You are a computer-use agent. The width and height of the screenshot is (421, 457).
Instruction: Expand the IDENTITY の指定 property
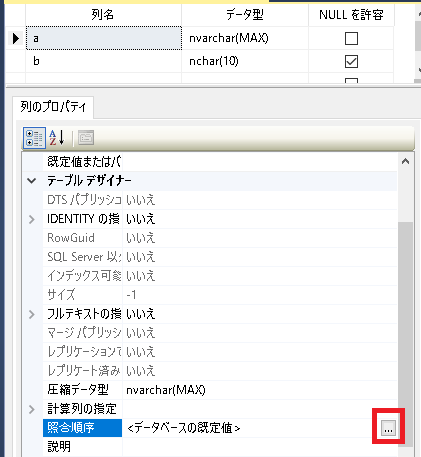click(x=32, y=219)
